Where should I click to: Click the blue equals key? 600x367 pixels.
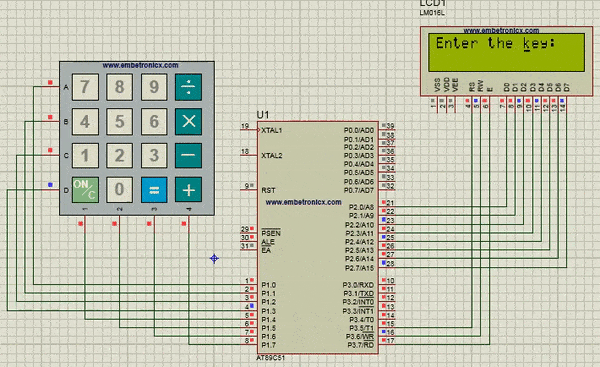[154, 189]
